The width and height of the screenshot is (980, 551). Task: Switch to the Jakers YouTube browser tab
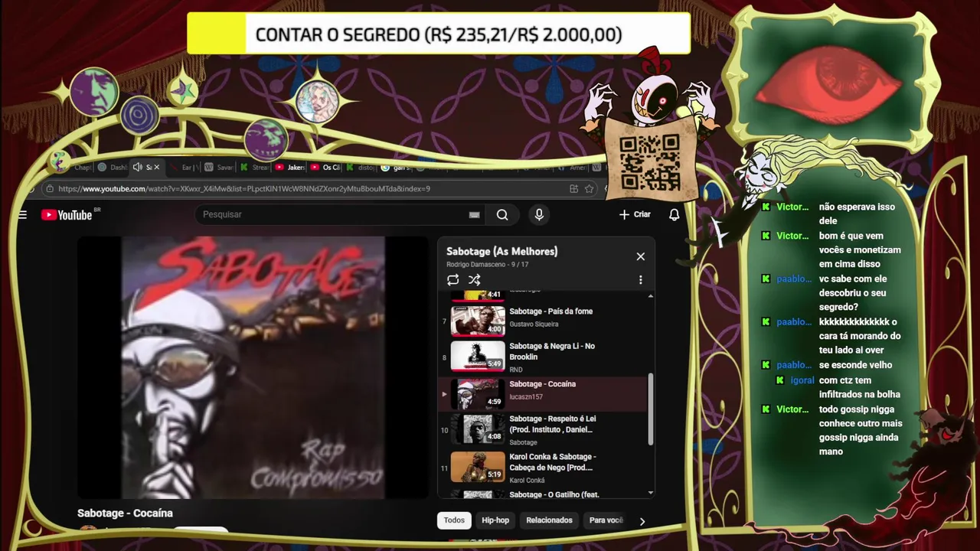289,167
